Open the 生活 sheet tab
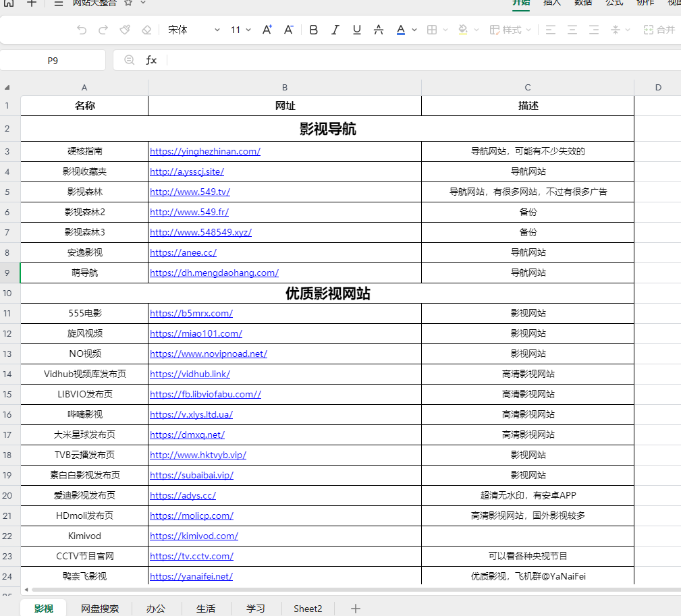Image resolution: width=681 pixels, height=616 pixels. coord(206,609)
